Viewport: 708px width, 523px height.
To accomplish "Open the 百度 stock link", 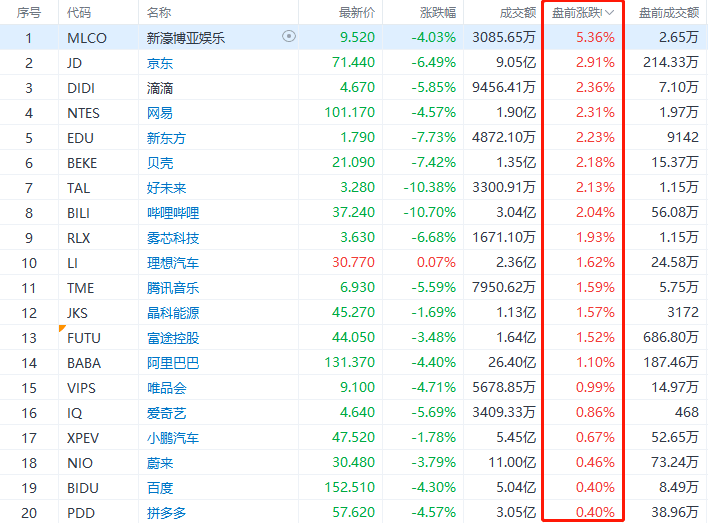I will (160, 488).
